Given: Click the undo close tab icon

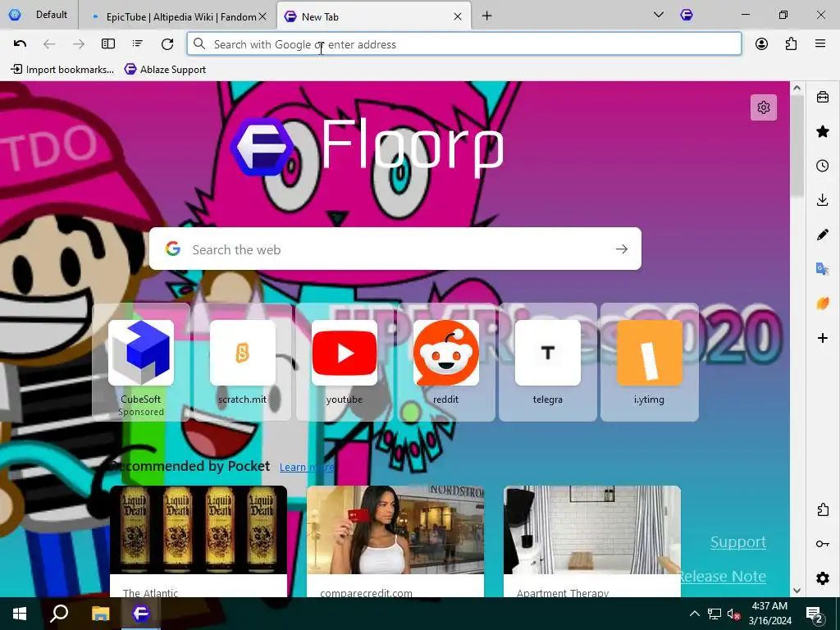Looking at the screenshot, I should point(20,44).
